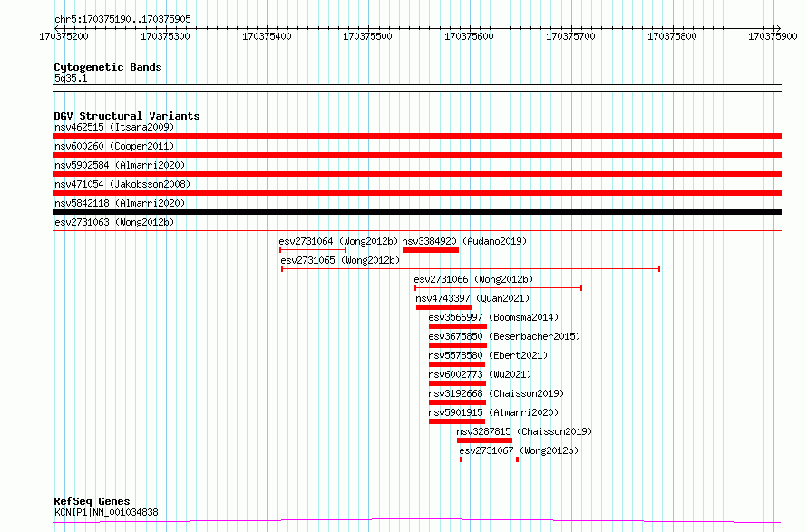Open the DGV Structural Variants track title
This screenshot has width=807, height=532.
[127, 116]
